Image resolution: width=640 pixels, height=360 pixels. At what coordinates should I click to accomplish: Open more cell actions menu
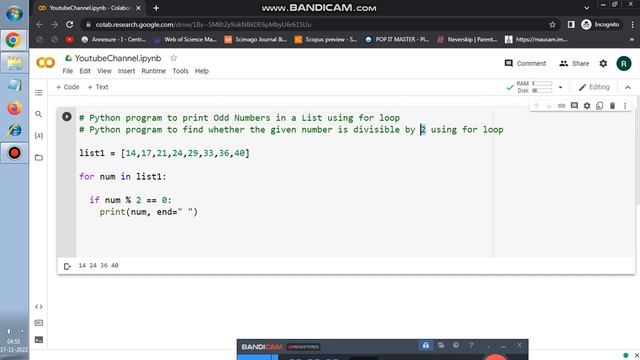[x=625, y=106]
